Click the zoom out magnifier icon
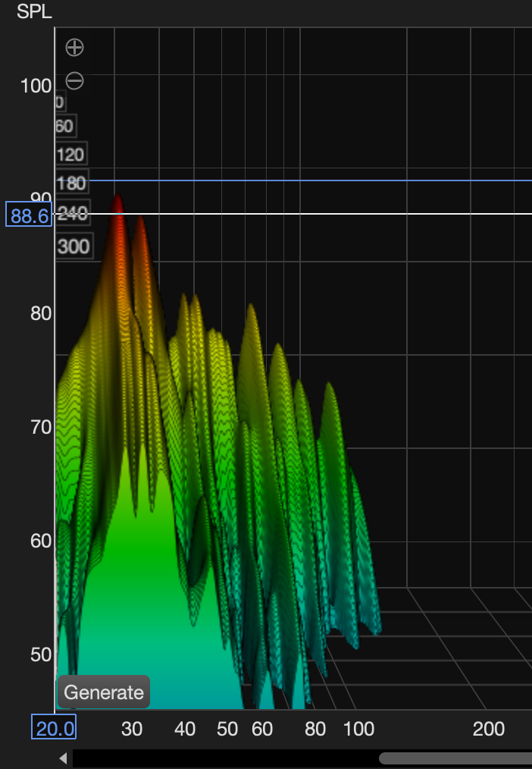Screen dimensions: 532x769 pyautogui.click(x=74, y=80)
